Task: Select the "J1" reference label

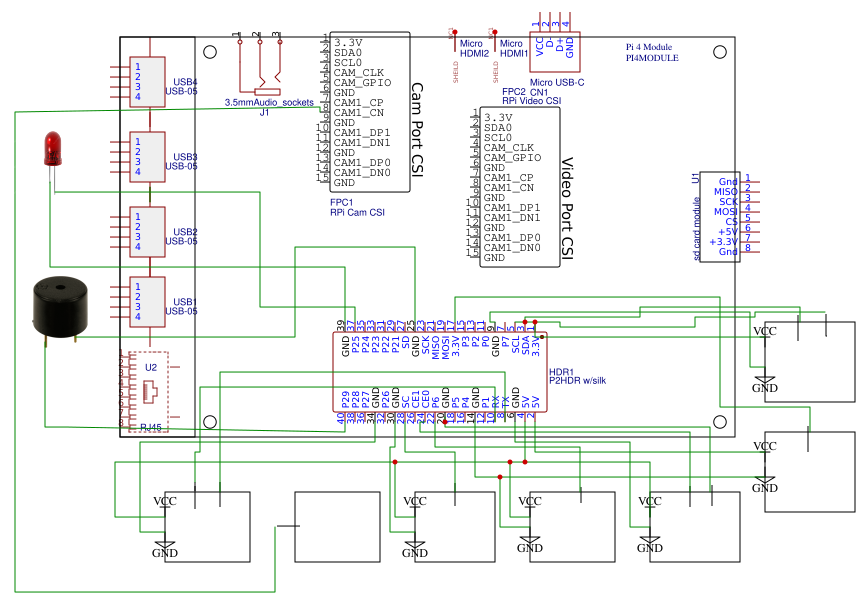Action: (x=265, y=113)
